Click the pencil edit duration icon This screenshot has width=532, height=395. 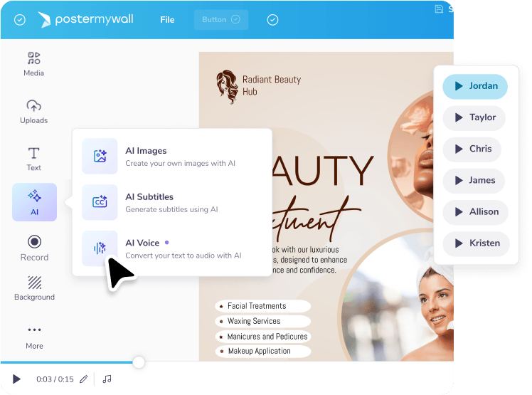pos(84,379)
